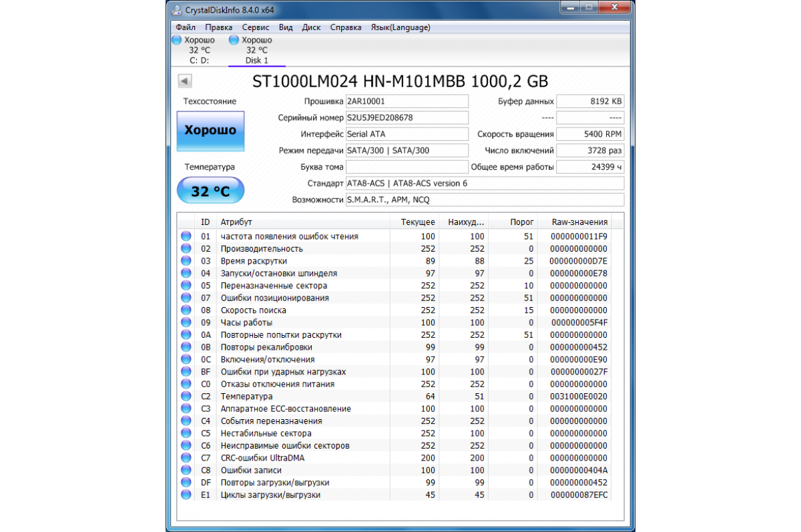Click status orb for E1 Циклы загрузки/выгрузки
This screenshot has height=532, width=801.
(186, 495)
